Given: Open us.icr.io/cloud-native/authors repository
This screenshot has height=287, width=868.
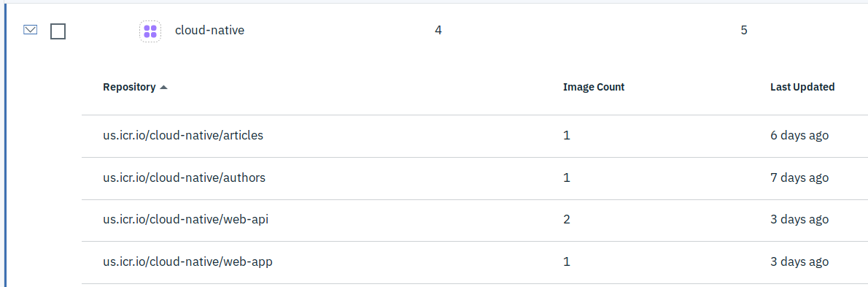Looking at the screenshot, I should 185,177.
